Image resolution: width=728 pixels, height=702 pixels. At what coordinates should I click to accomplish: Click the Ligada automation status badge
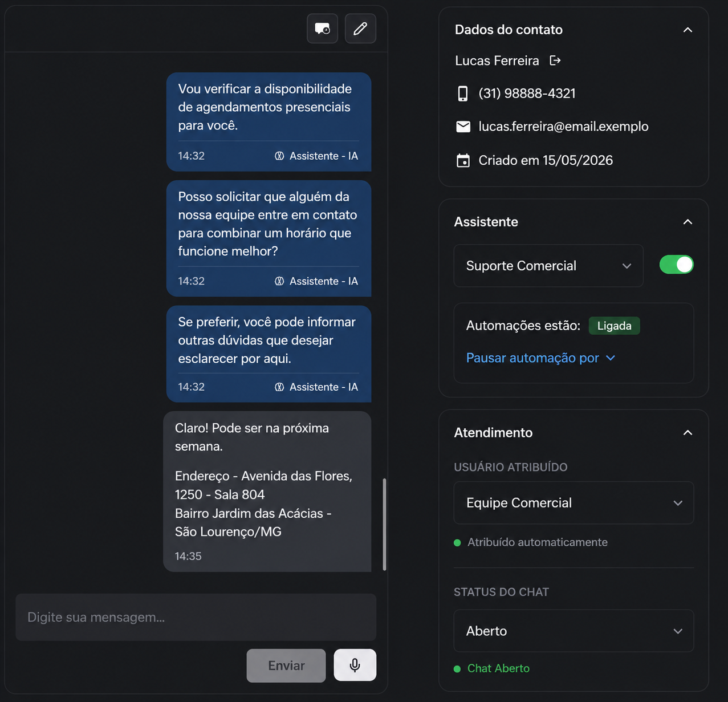click(x=614, y=326)
